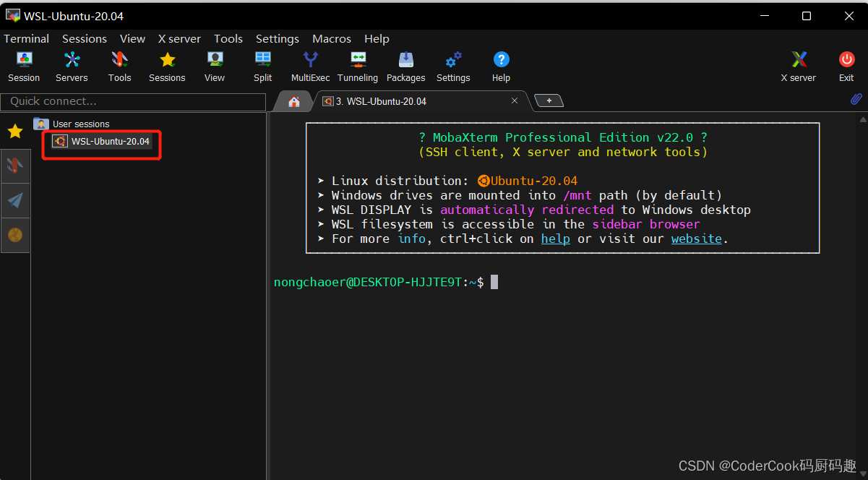The height and width of the screenshot is (480, 868).
Task: Open the Tools menu
Action: click(228, 39)
